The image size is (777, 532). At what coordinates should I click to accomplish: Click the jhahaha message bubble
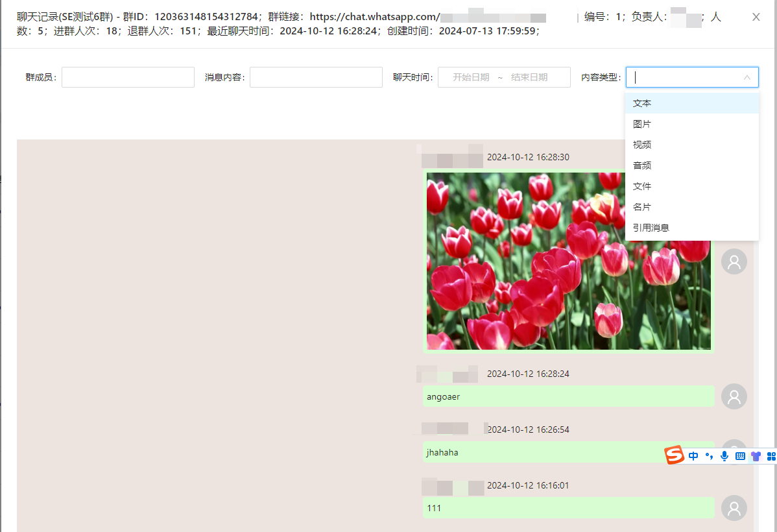coord(568,452)
